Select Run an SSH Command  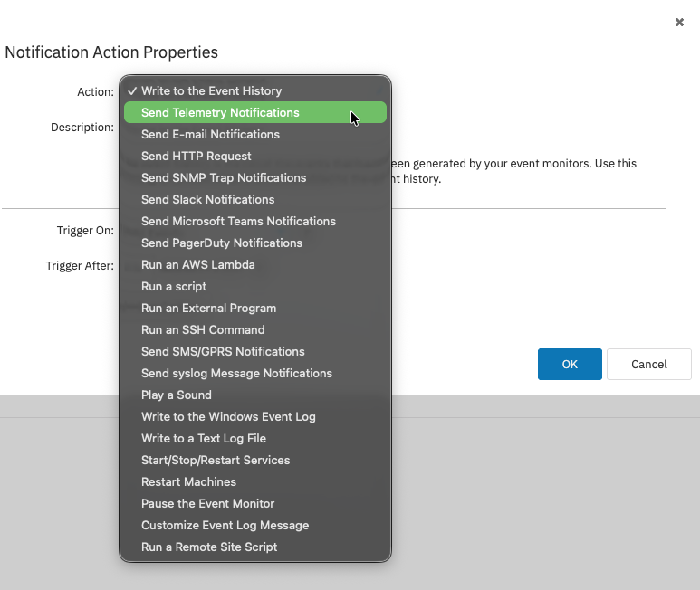point(203,330)
